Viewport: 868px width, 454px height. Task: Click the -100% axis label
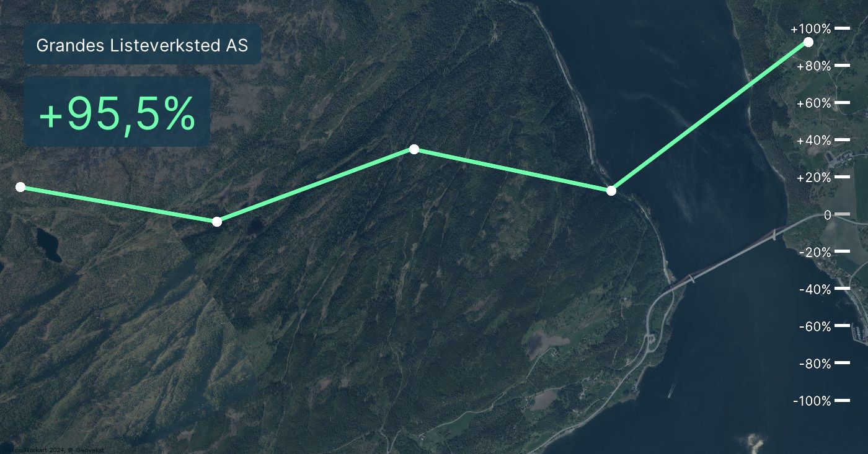point(812,401)
